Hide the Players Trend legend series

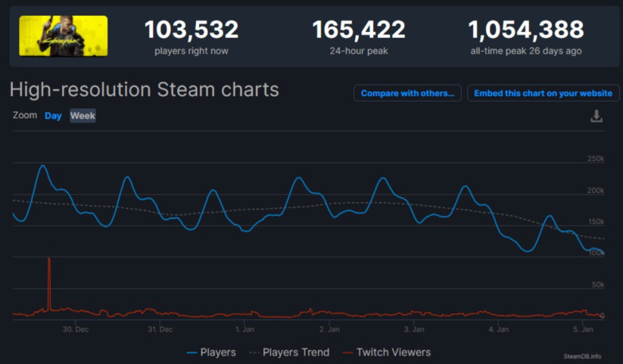288,352
